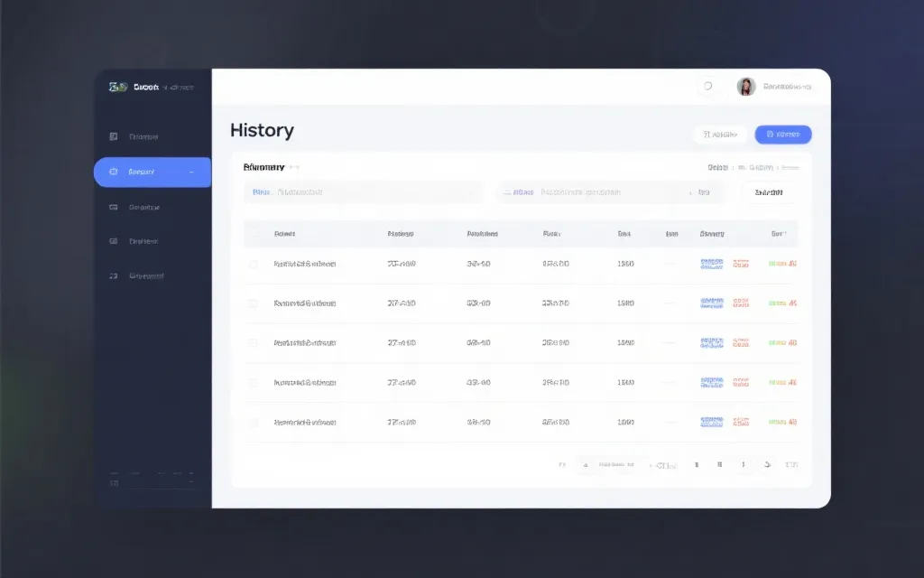
Task: Click the first sidebar item's icon
Action: pyautogui.click(x=114, y=137)
